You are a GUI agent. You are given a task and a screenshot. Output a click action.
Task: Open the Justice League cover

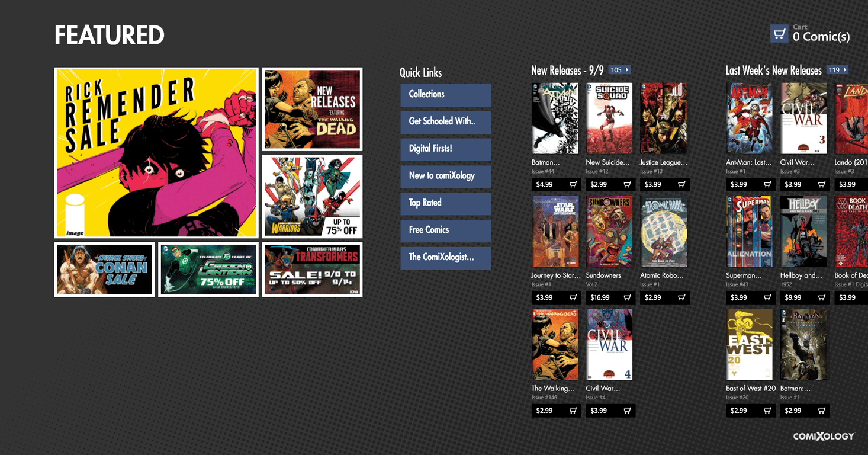coord(663,118)
